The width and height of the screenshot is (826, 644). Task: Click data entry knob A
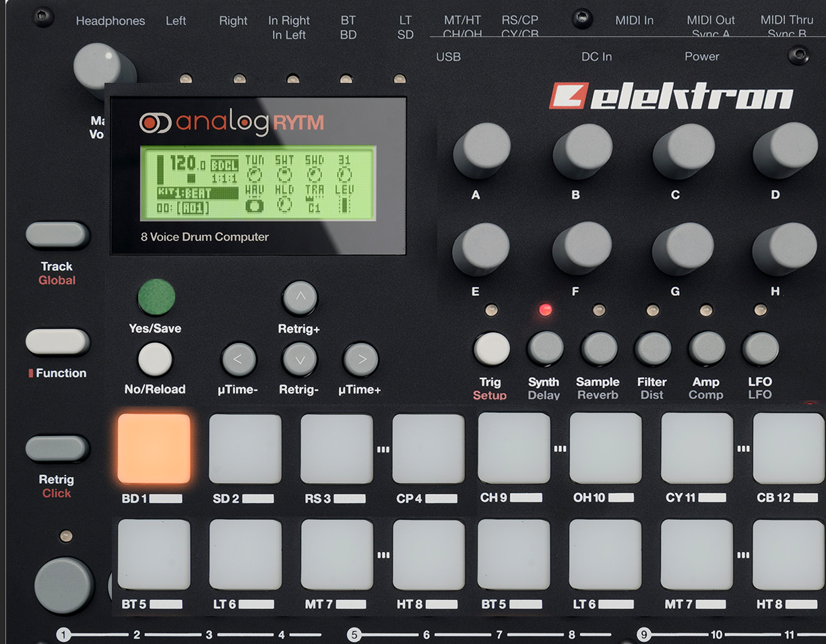(x=480, y=151)
